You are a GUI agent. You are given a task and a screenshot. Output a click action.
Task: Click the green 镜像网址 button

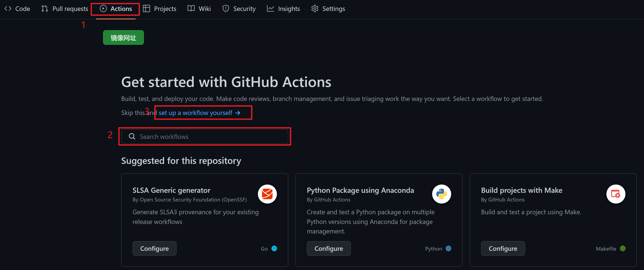pyautogui.click(x=123, y=38)
